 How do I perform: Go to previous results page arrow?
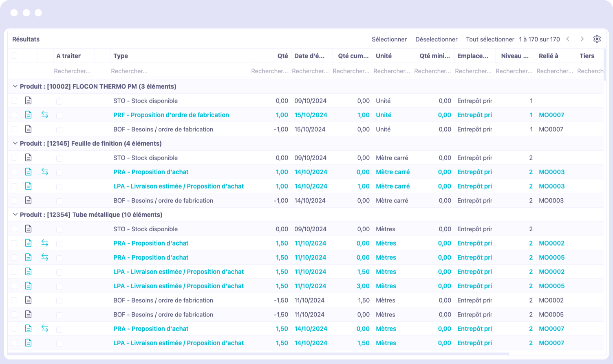tap(568, 39)
